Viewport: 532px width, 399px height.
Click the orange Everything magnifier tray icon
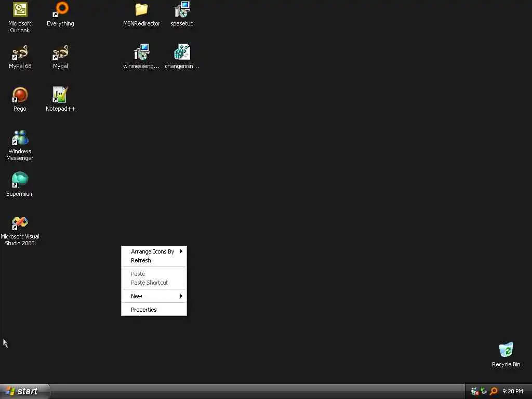(494, 391)
